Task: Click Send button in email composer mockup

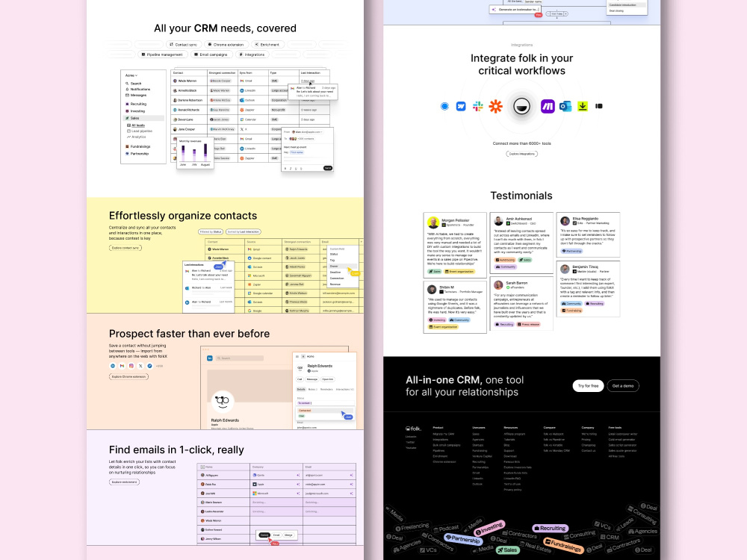Action: (328, 168)
